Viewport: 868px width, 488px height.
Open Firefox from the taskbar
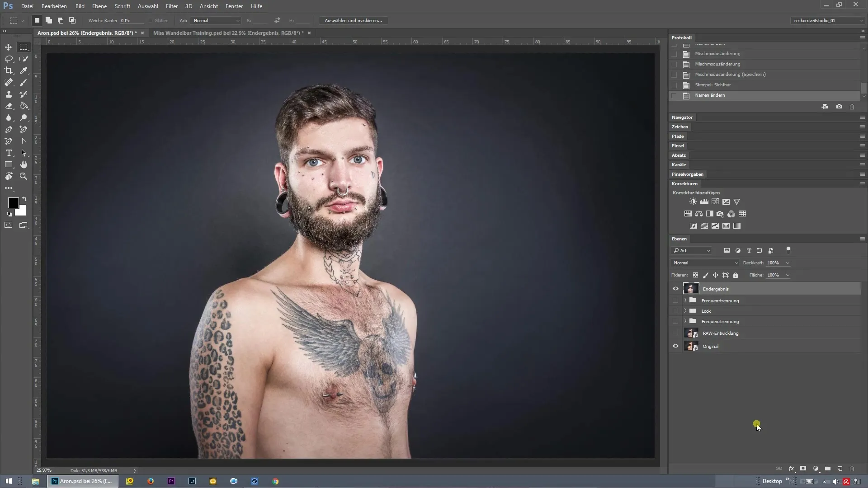pyautogui.click(x=151, y=481)
